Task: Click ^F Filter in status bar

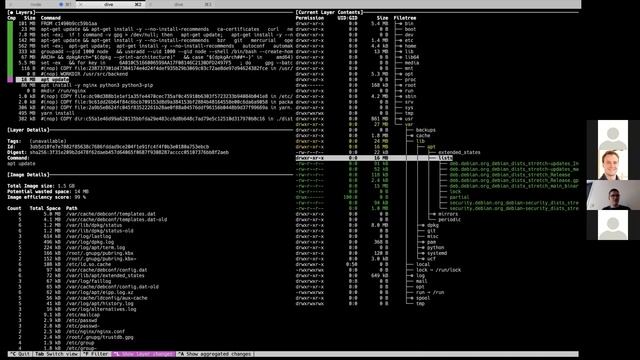Action: [x=96, y=354]
